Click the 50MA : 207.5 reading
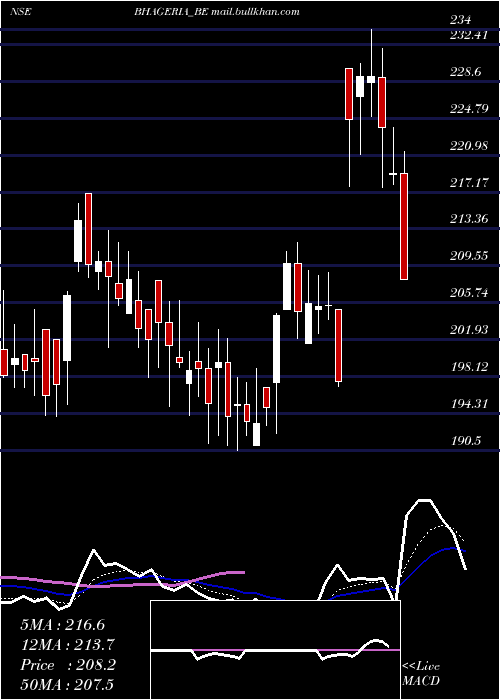The width and height of the screenshot is (500, 700). click(x=67, y=684)
